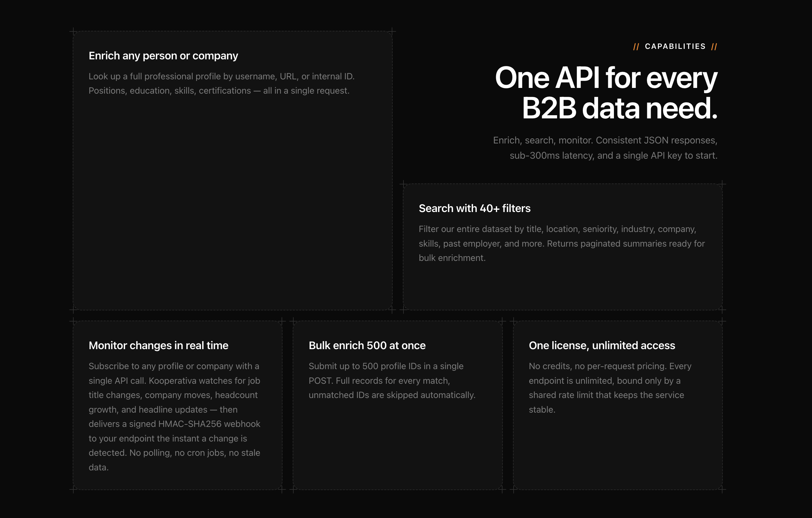812x518 pixels.
Task: Click the 'Enrich any person or company' heading
Action: tap(163, 56)
